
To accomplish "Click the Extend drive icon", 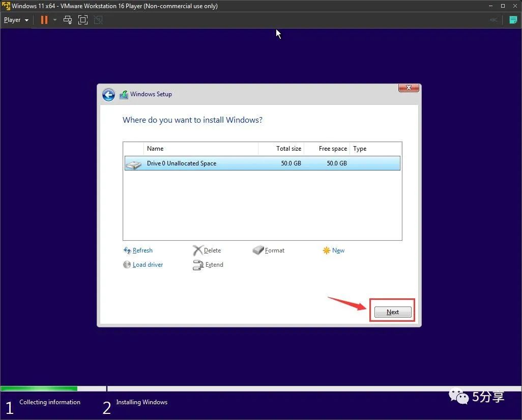I will coord(198,265).
